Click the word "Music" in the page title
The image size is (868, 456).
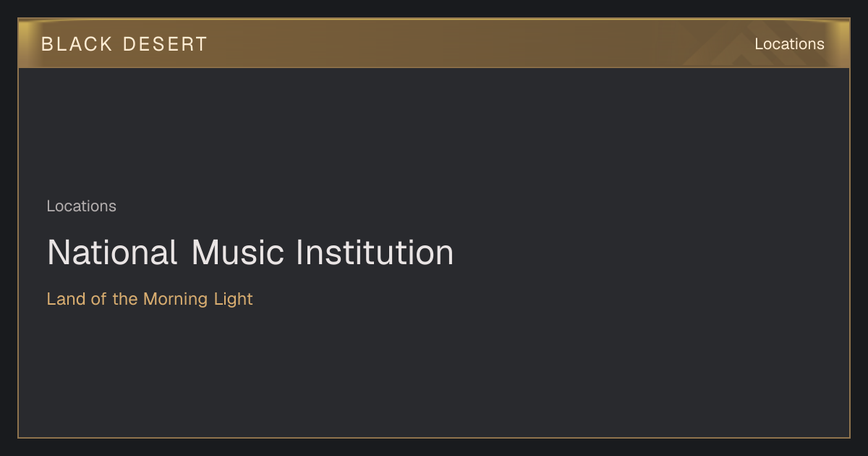(x=239, y=253)
